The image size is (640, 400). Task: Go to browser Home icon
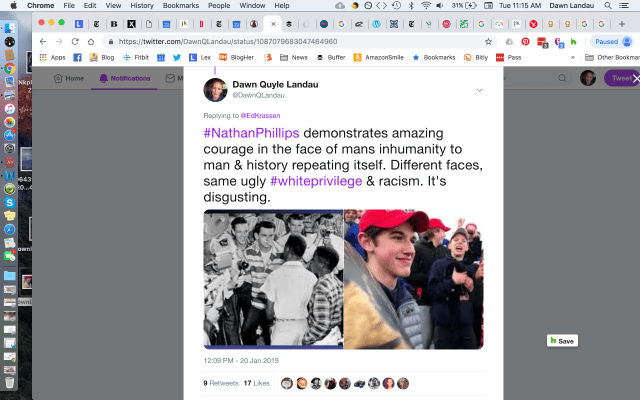pyautogui.click(x=91, y=42)
